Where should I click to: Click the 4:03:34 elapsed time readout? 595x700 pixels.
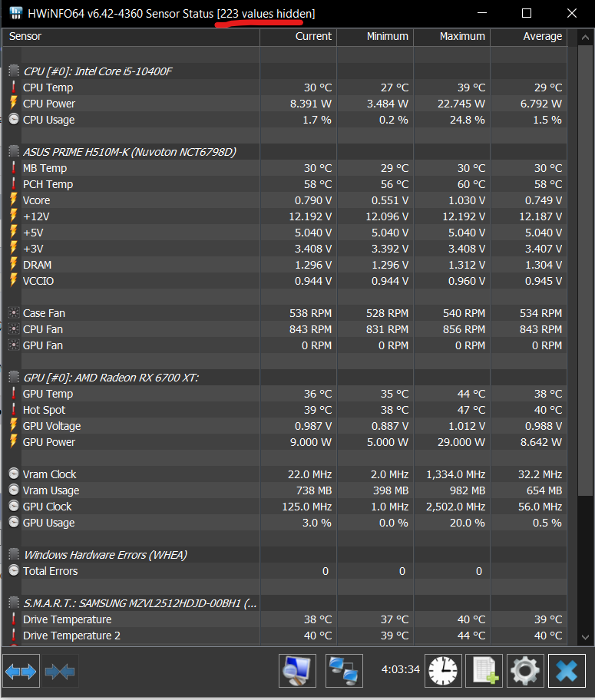tap(401, 669)
